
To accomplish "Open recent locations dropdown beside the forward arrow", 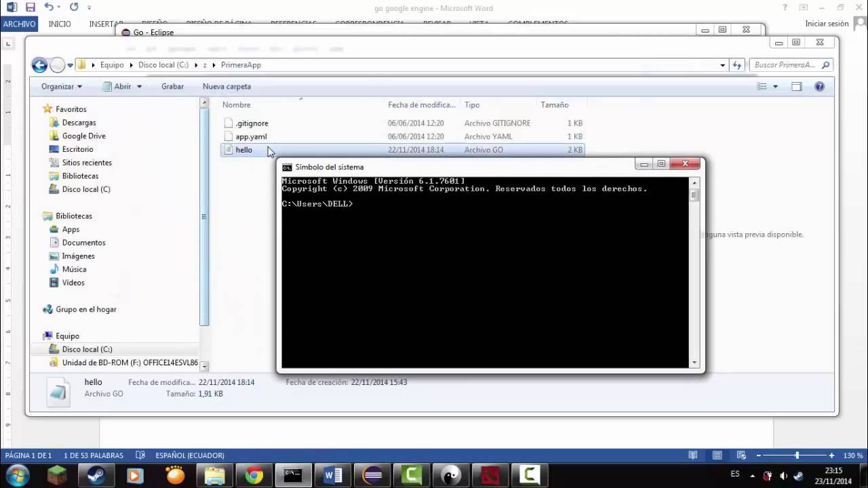I will (70, 66).
